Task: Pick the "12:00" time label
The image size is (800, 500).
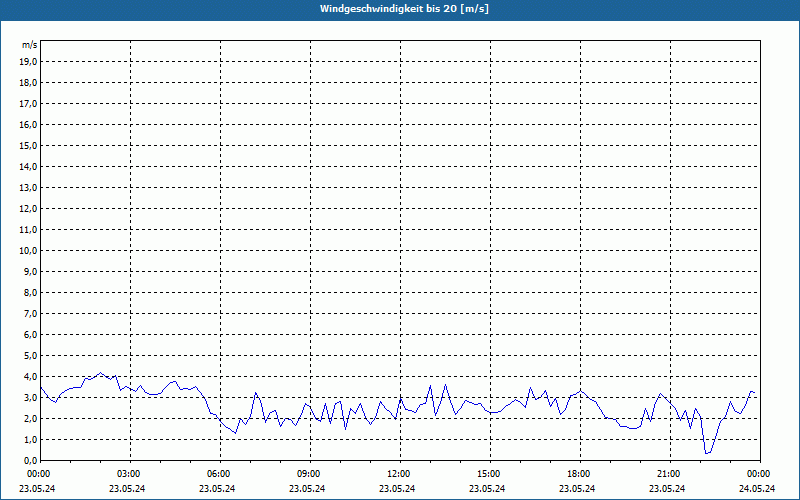Action: 397,474
